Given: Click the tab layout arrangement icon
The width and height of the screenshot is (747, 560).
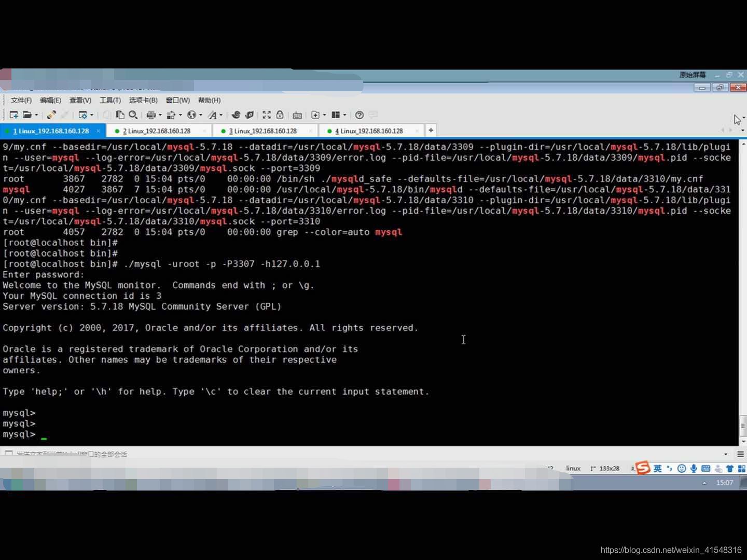Looking at the screenshot, I should coord(336,115).
